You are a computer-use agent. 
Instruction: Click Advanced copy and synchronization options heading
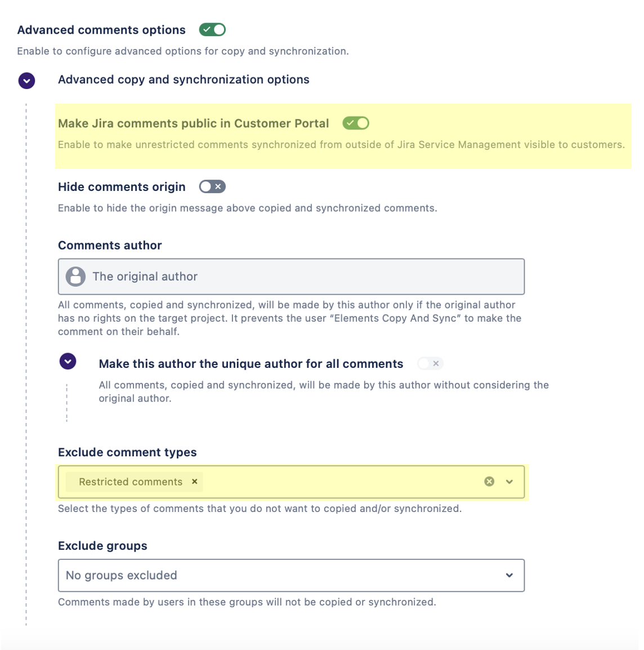[184, 79]
